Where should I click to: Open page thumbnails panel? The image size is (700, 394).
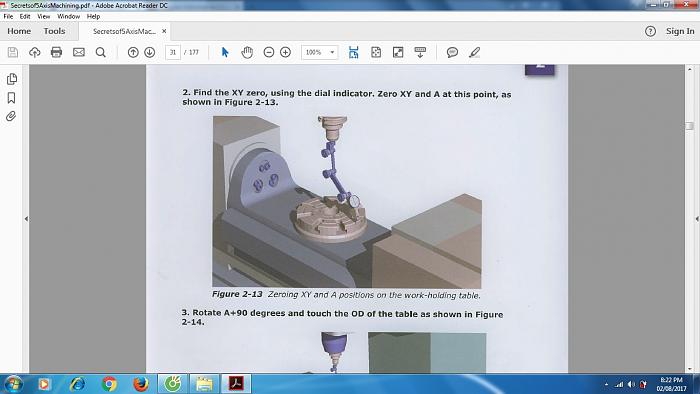[x=12, y=79]
